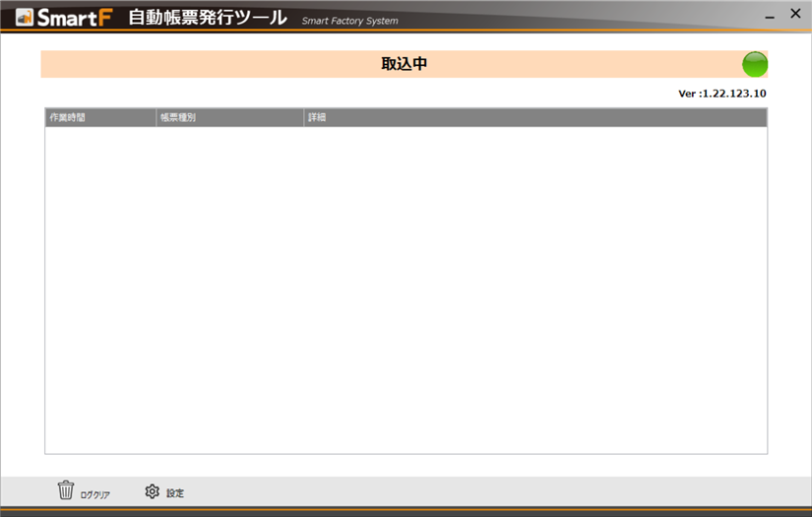Click the 設定 text label
This screenshot has height=517, width=812.
coord(175,493)
